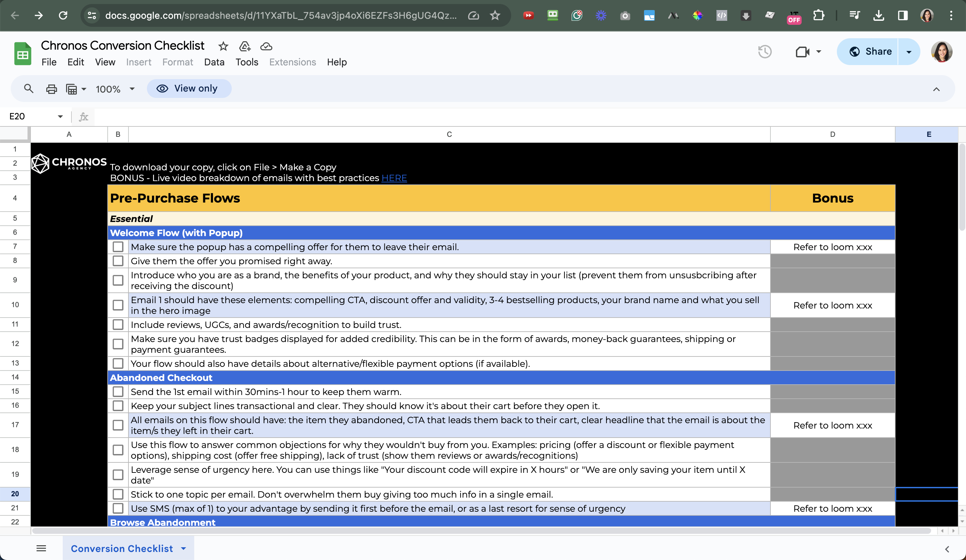Open the Google account avatar in Sheets

(942, 51)
